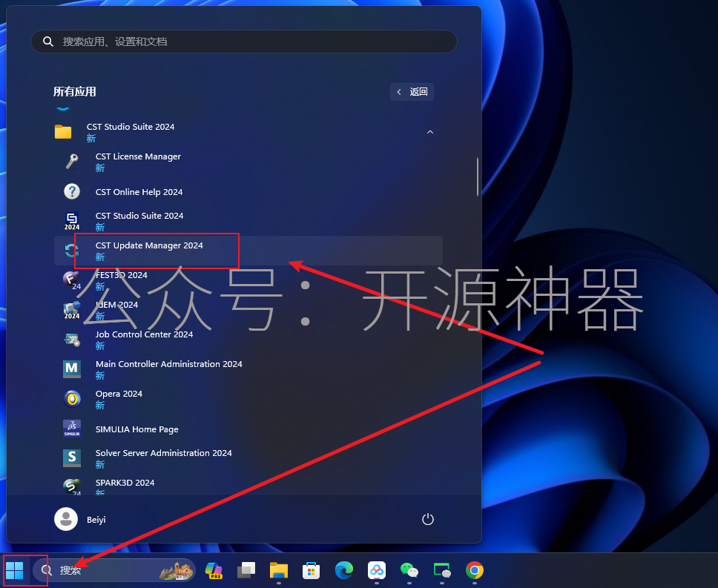
Task: Launch Opera 2024 via its round icon
Action: [72, 399]
